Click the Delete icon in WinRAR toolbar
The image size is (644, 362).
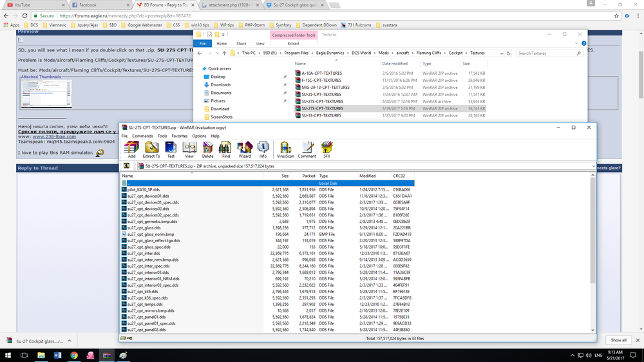click(207, 149)
